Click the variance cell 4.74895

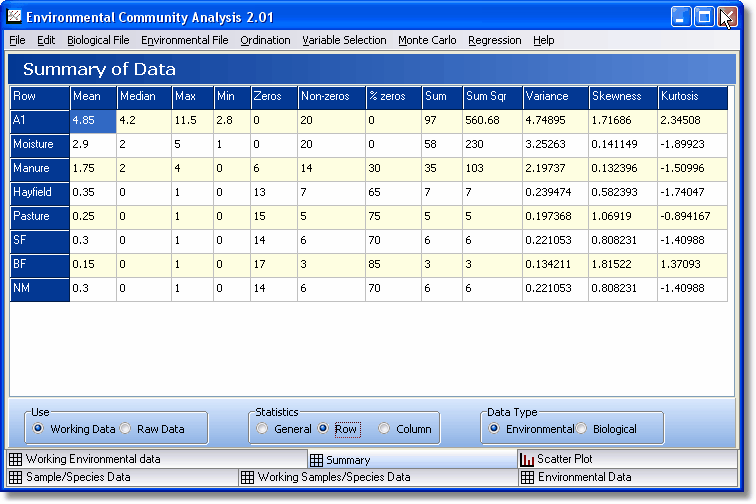click(555, 122)
